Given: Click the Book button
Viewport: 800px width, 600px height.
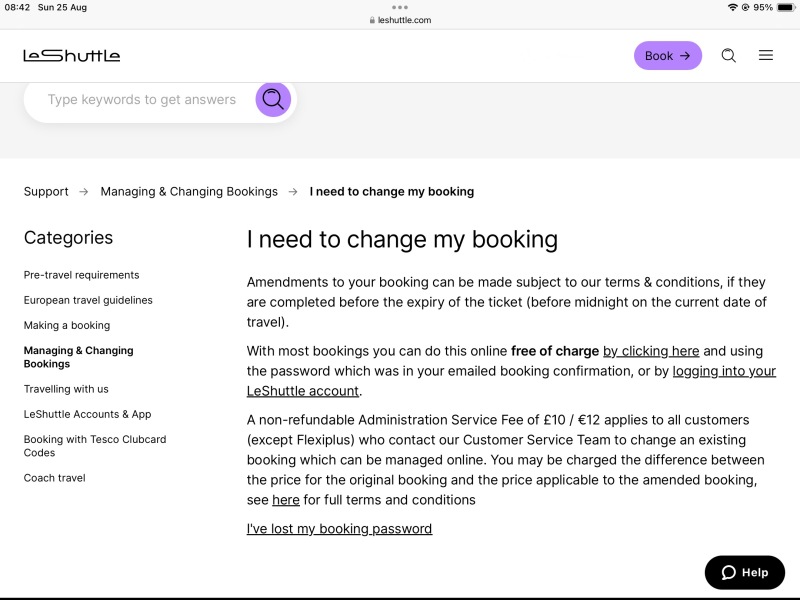Looking at the screenshot, I should point(668,56).
